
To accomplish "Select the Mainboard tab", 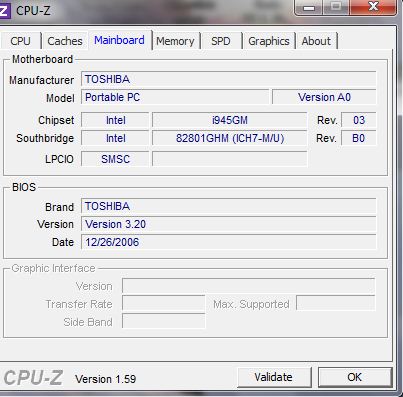I will coord(119,40).
